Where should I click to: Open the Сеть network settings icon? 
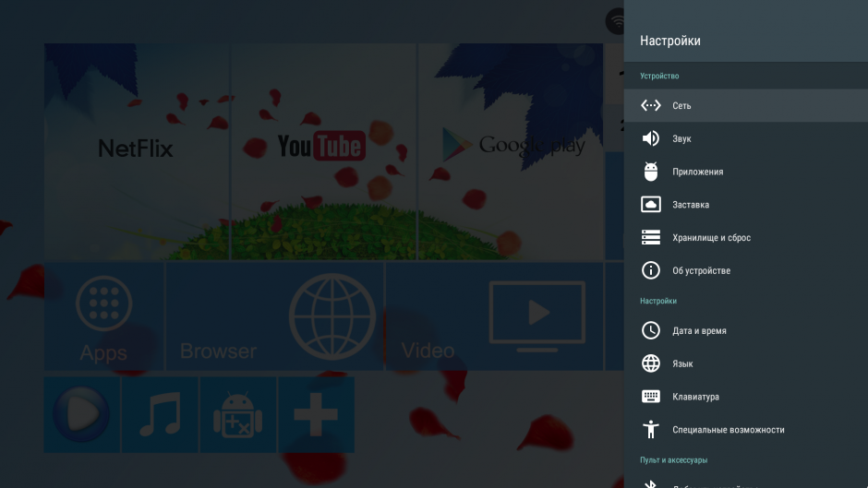[x=650, y=105]
